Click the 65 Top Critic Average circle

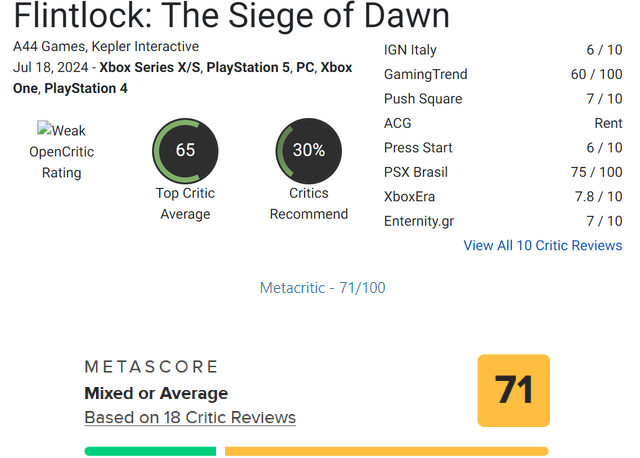(185, 151)
